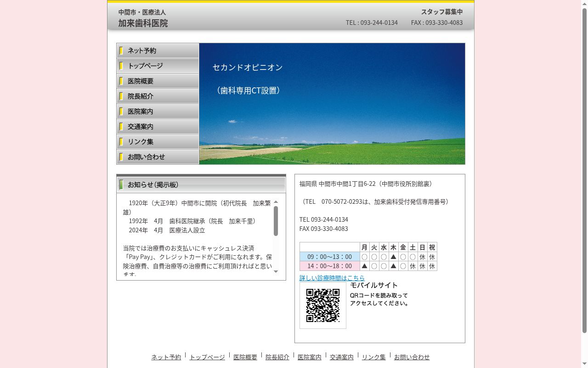Click footer link 医院案内

click(310, 357)
